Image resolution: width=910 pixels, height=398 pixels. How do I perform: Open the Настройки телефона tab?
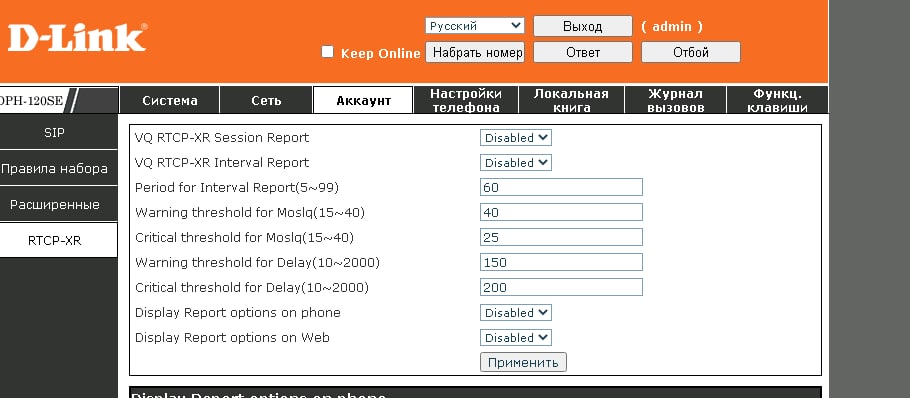pyautogui.click(x=465, y=100)
